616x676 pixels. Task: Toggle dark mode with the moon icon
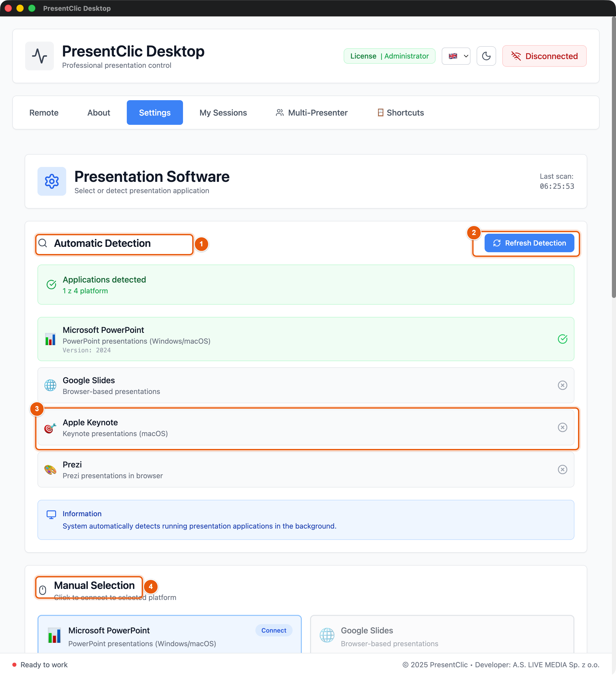click(x=486, y=56)
